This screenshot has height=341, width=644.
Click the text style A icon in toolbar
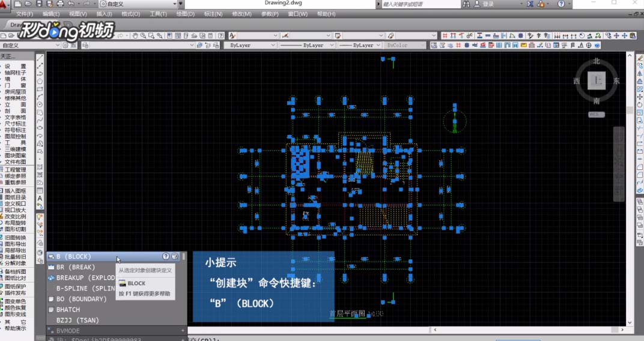pos(232,35)
